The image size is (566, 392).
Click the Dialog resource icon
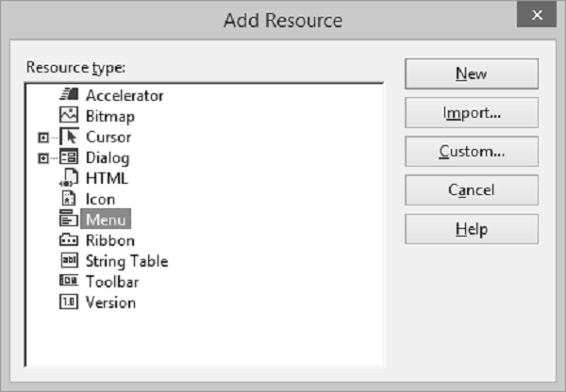point(68,157)
